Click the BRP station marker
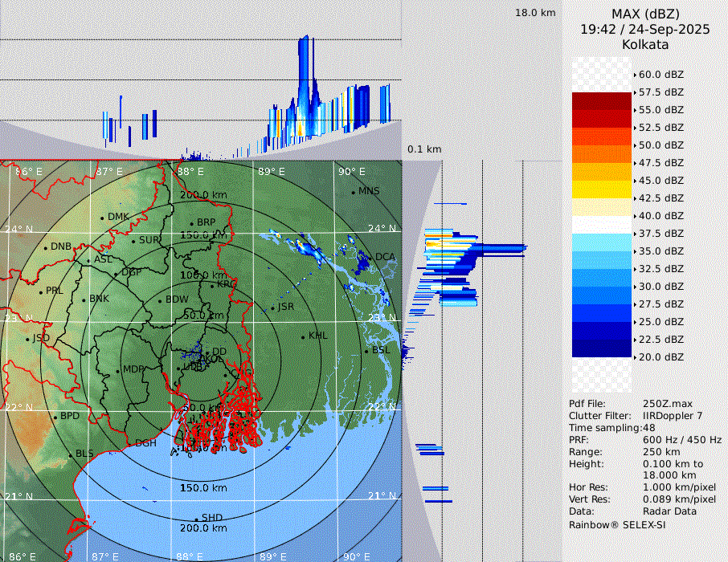This screenshot has width=728, height=562. pyautogui.click(x=191, y=223)
